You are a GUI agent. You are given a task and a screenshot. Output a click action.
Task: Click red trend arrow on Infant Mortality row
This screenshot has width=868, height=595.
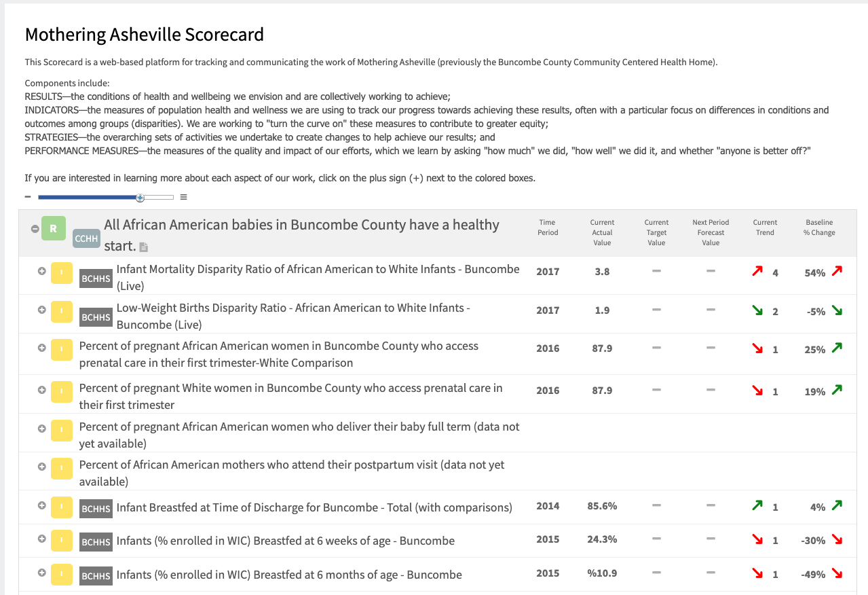pos(757,272)
